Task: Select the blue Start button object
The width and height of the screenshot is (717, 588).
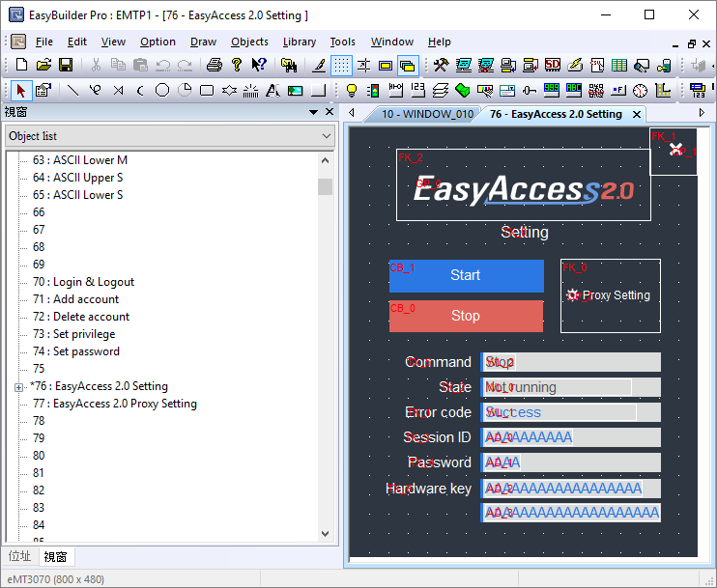Action: click(467, 276)
